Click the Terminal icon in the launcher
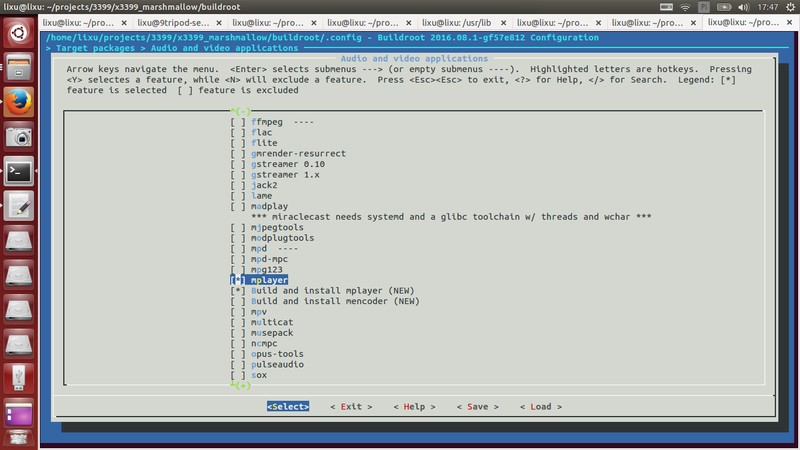The width and height of the screenshot is (800, 450). point(19,171)
